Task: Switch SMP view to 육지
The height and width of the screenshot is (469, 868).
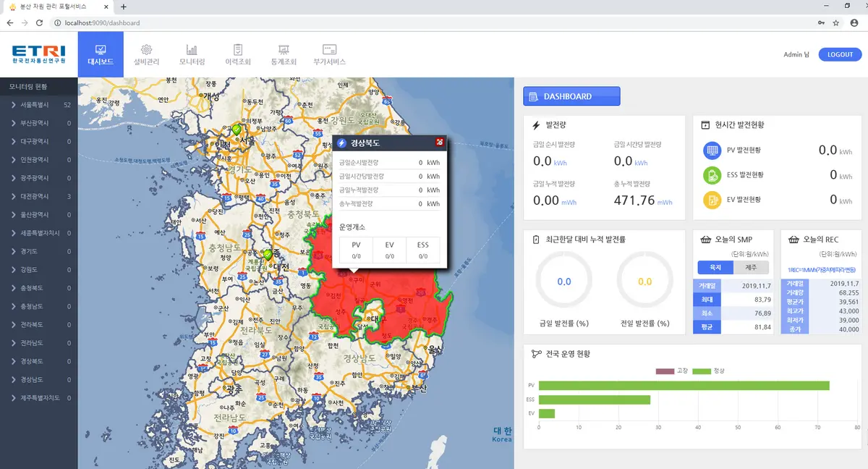Action: 715,267
